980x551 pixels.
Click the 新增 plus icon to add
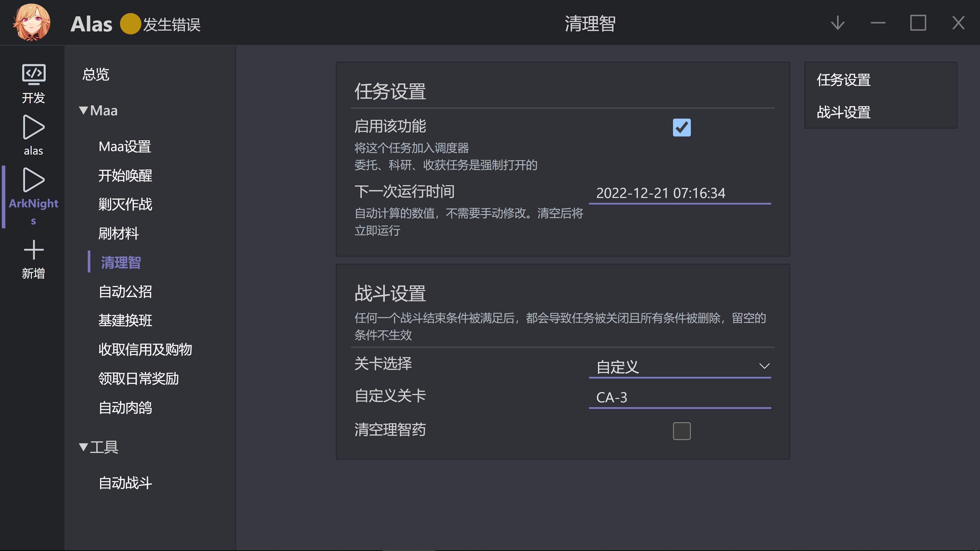pos(33,250)
